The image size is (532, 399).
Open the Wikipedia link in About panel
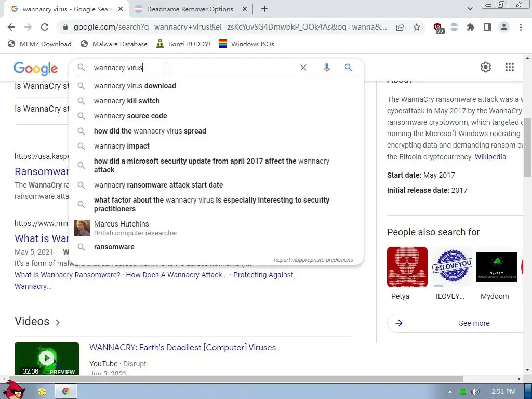(x=490, y=157)
